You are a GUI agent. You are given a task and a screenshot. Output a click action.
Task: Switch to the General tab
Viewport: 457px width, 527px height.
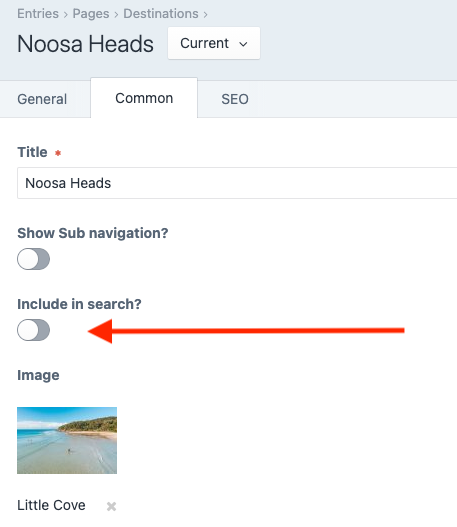pyautogui.click(x=42, y=99)
